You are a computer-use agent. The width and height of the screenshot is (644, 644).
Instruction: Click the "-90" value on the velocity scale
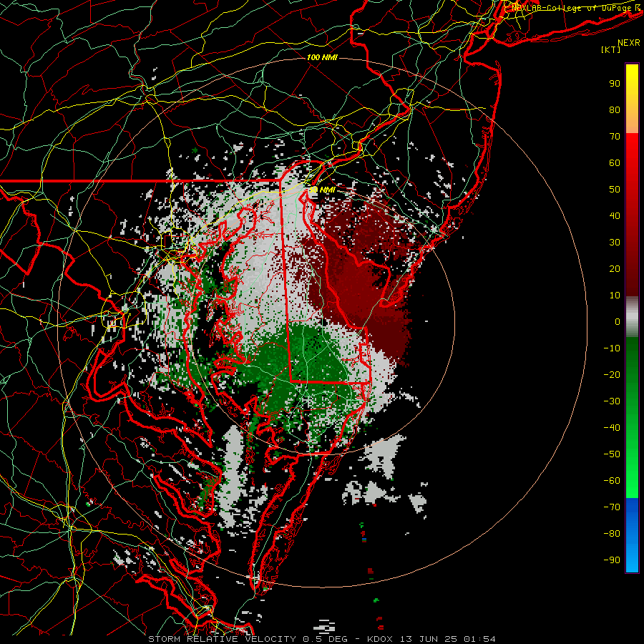pos(612,560)
